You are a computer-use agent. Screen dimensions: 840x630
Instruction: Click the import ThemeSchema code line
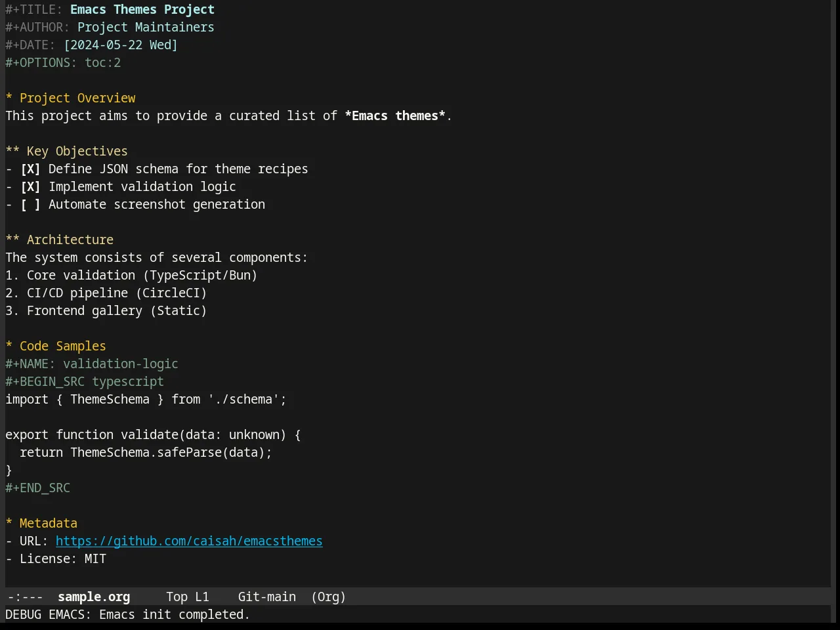click(146, 400)
